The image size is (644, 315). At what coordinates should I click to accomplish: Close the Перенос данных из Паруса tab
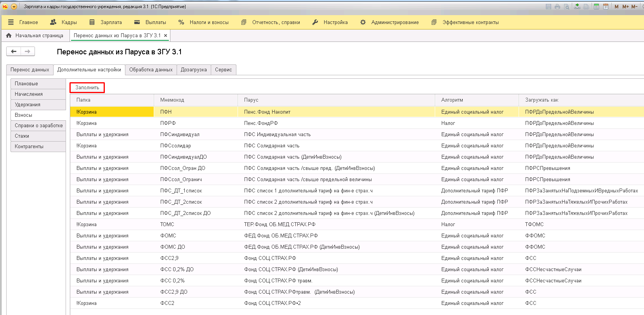click(166, 36)
